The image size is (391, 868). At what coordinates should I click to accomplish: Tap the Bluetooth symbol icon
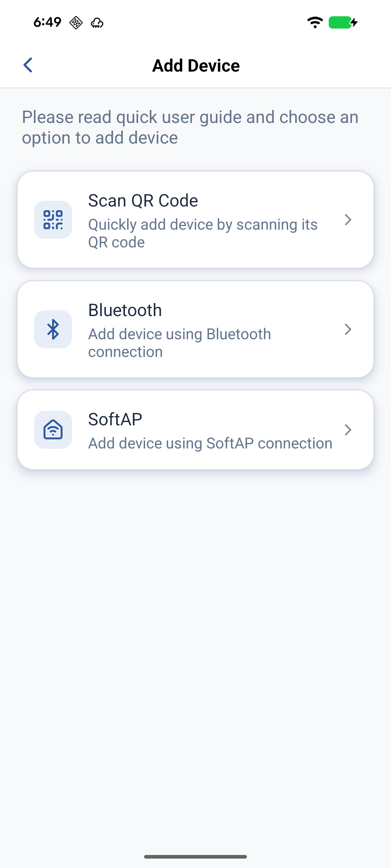[x=53, y=329]
